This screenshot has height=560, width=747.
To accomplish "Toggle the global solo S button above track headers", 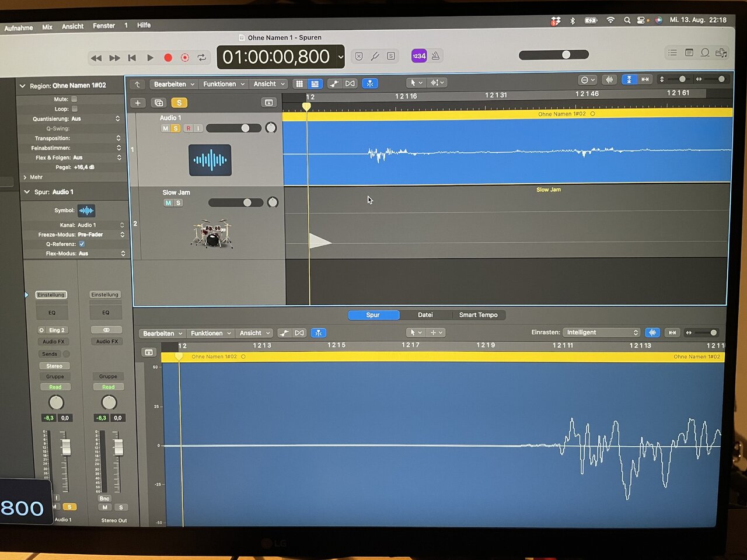I will (x=179, y=103).
